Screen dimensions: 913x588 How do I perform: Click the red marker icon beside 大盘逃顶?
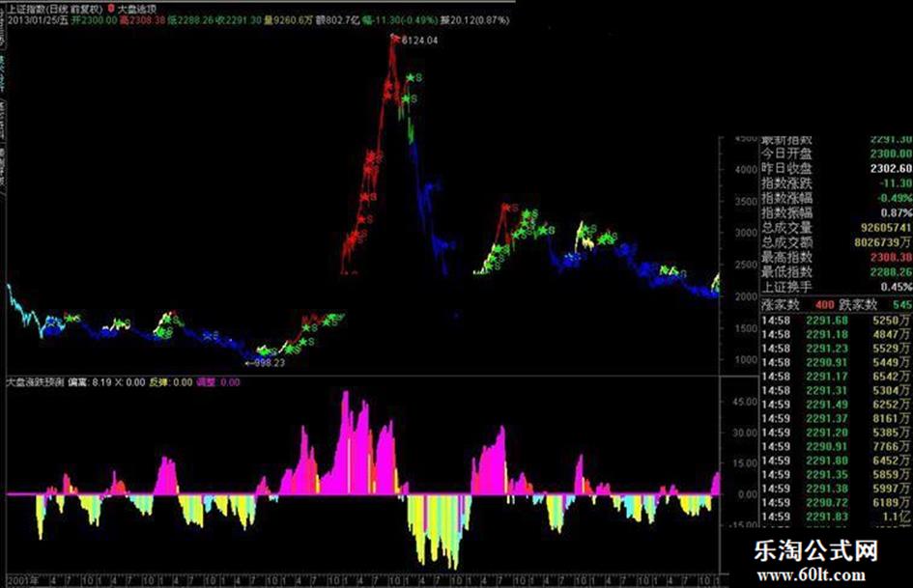(x=111, y=9)
